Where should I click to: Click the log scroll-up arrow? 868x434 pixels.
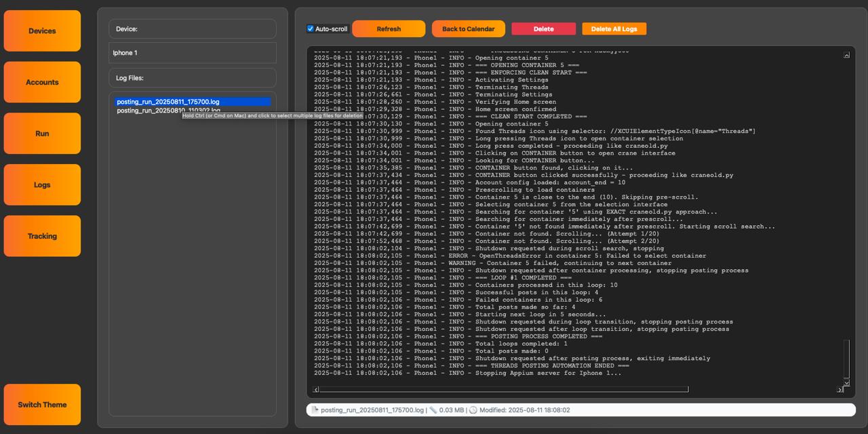pyautogui.click(x=846, y=55)
